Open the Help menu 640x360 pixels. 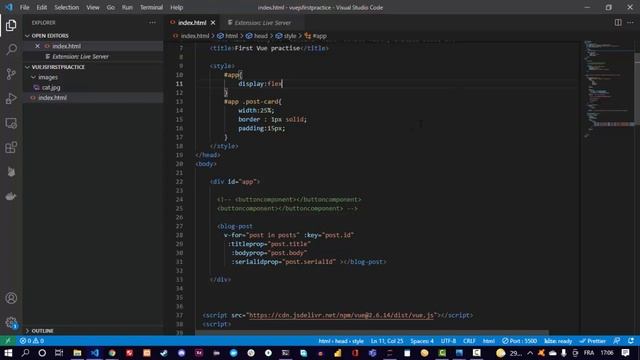point(176,7)
